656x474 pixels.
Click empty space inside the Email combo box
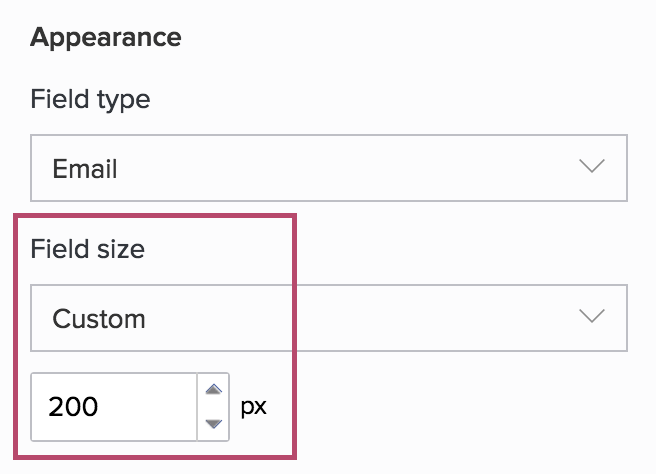point(350,168)
